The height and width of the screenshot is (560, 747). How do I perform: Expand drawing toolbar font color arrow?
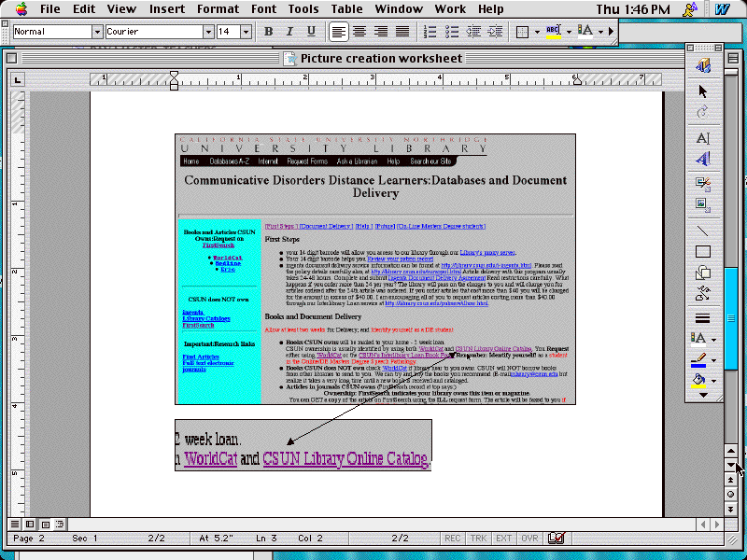click(x=713, y=340)
